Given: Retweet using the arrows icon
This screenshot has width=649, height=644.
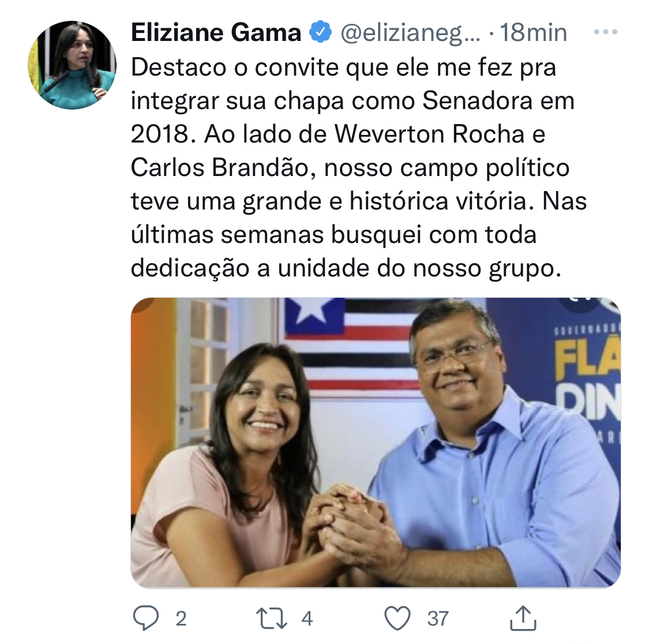Looking at the screenshot, I should (272, 619).
